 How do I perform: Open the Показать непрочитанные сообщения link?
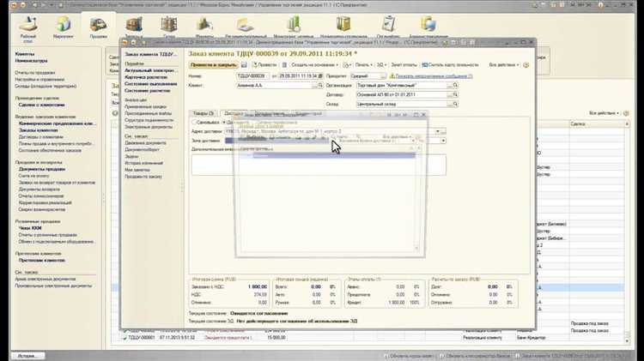(x=434, y=76)
